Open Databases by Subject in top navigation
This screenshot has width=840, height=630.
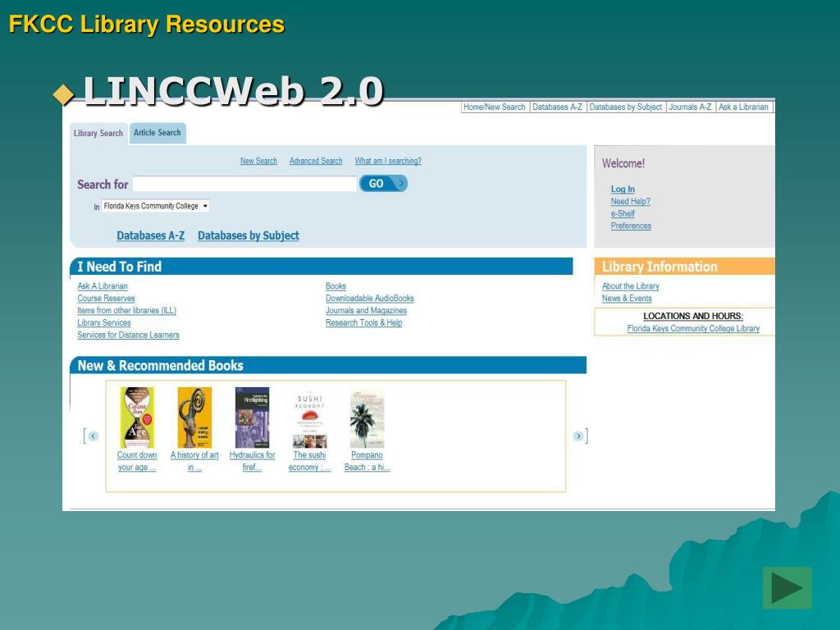[626, 107]
